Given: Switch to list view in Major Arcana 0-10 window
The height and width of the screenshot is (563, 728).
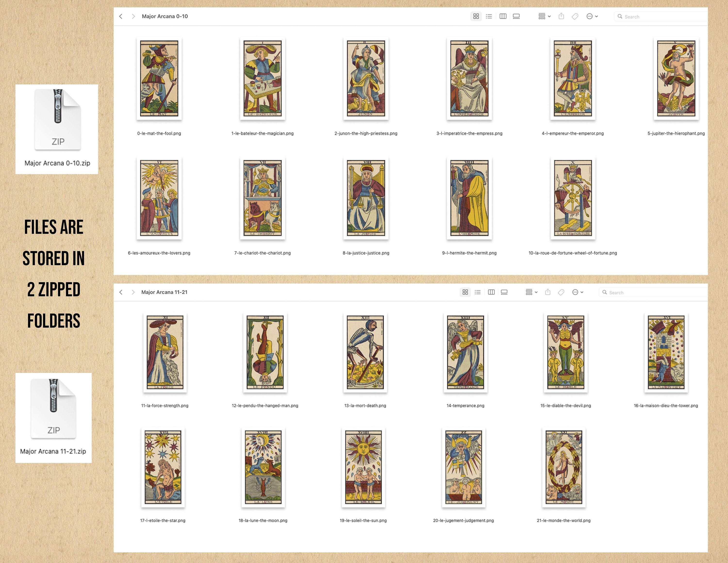Looking at the screenshot, I should 489,16.
